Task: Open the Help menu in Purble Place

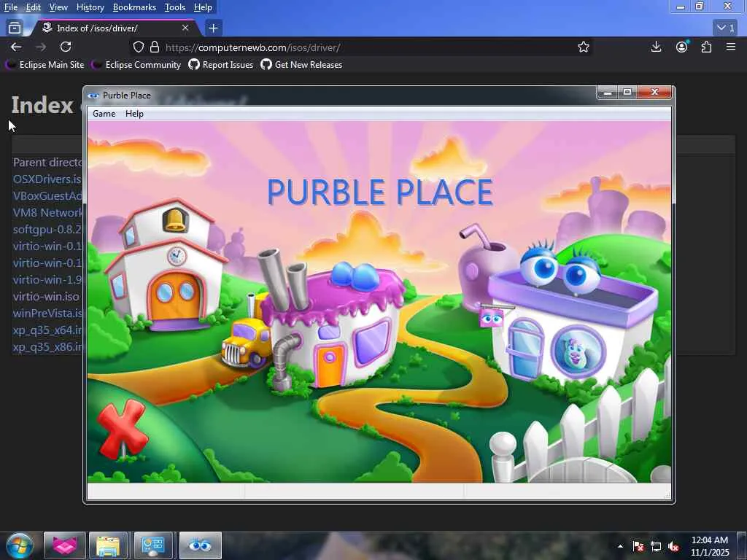Action: click(x=134, y=114)
